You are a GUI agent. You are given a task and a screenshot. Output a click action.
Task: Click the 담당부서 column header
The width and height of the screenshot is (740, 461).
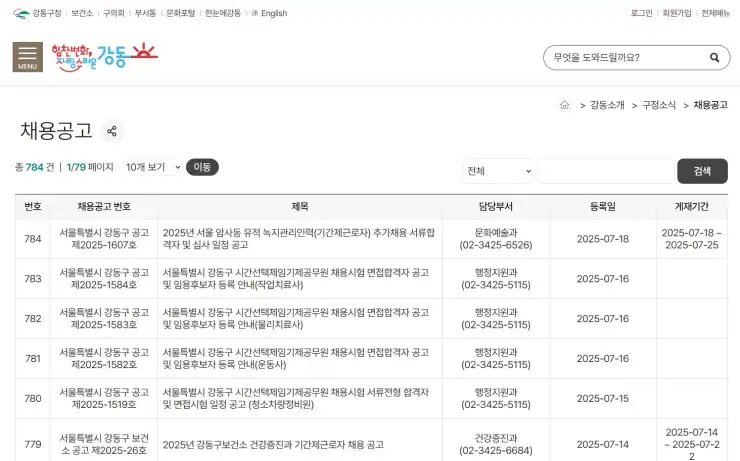(496, 206)
